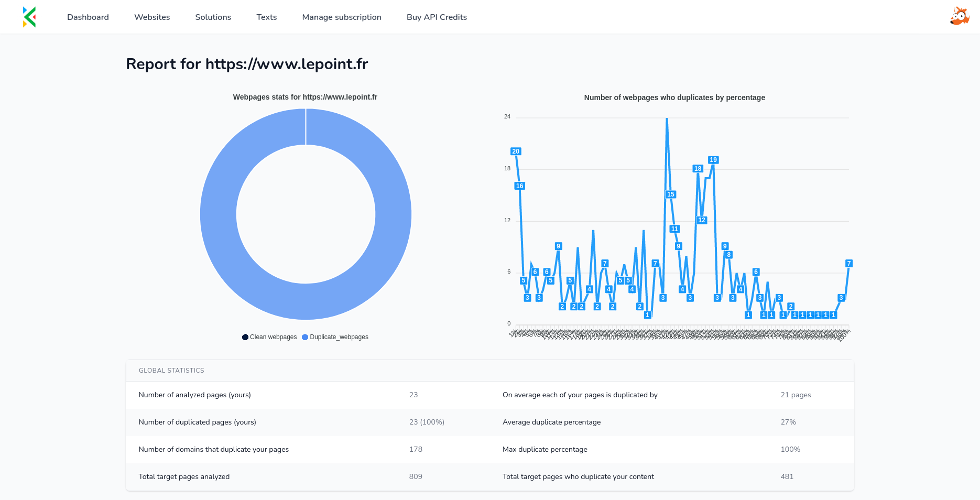Toggle Clean webpages legend entry
The height and width of the screenshot is (500, 980).
[x=269, y=337]
